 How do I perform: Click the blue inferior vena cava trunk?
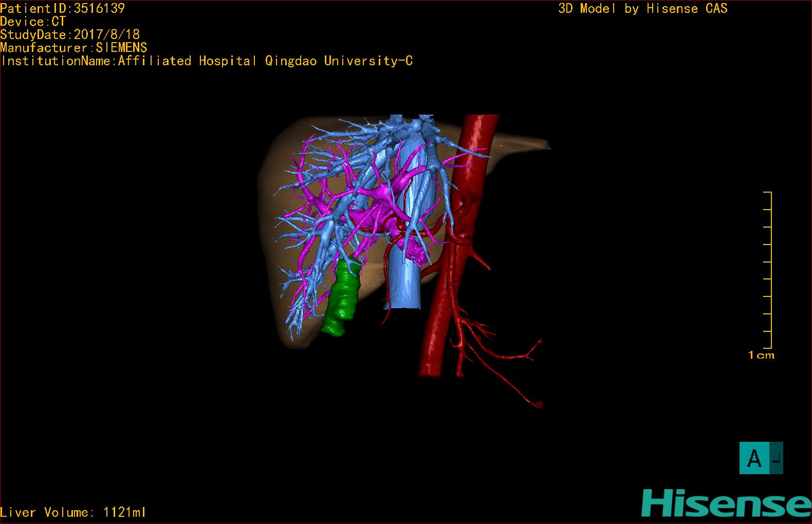point(405,277)
